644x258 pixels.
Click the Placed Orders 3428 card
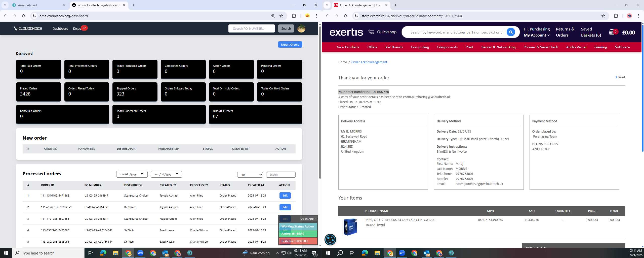[38, 92]
